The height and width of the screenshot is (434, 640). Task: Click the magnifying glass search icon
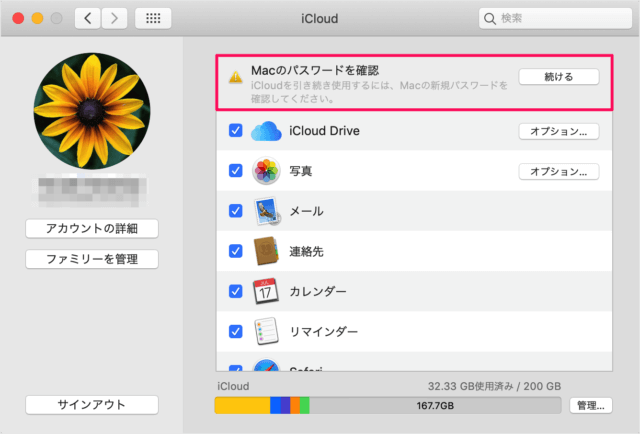tap(489, 18)
